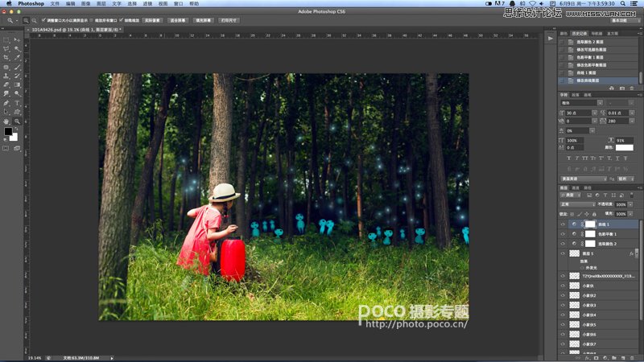Click the 1D1A9426.psd document tab
This screenshot has height=362, width=644.
coord(75,30)
